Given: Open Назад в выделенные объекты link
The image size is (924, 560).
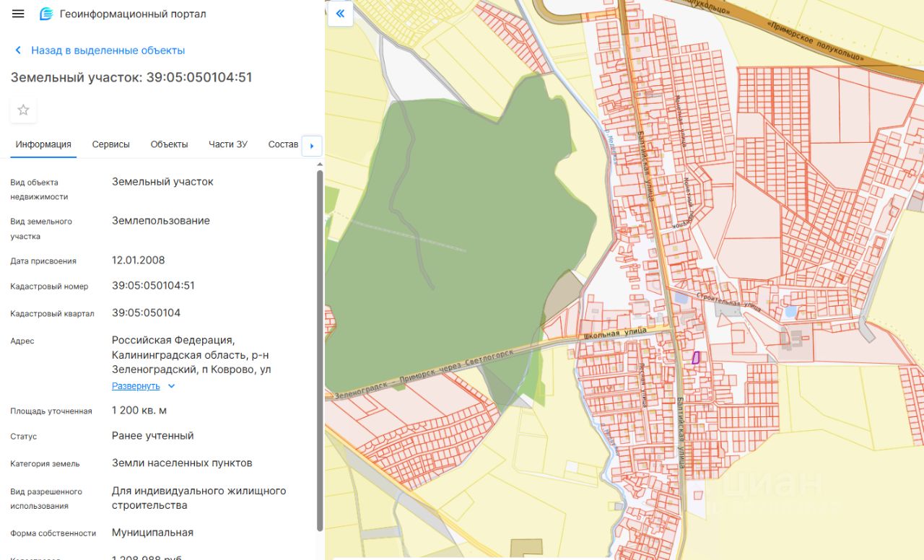Looking at the screenshot, I should tap(108, 51).
